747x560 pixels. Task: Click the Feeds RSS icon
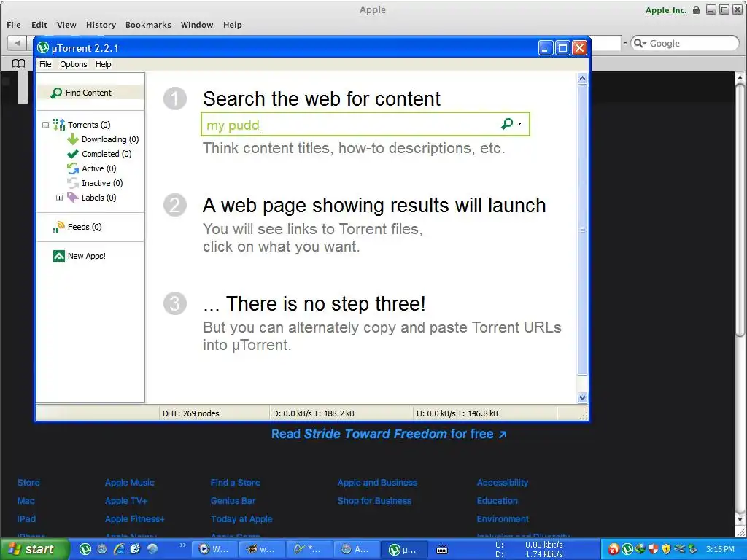pos(59,227)
